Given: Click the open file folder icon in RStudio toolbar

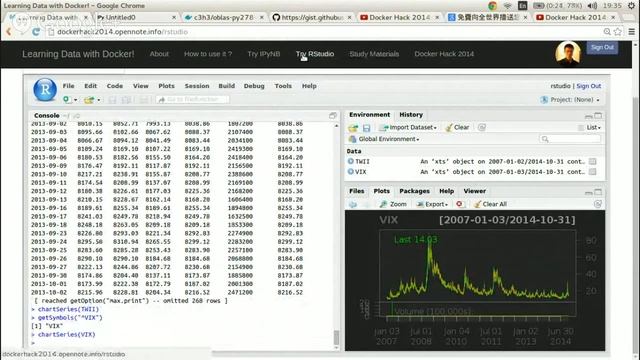Looking at the screenshot, I should [x=89, y=100].
